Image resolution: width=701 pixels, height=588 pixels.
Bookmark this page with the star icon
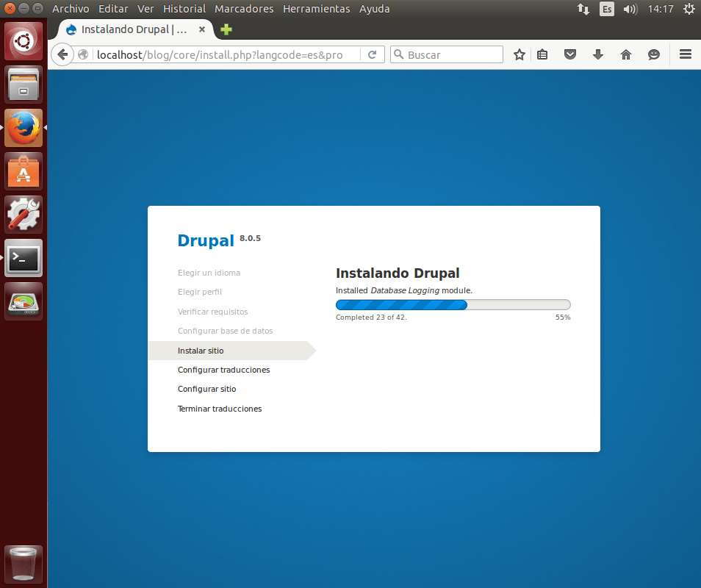coord(519,55)
